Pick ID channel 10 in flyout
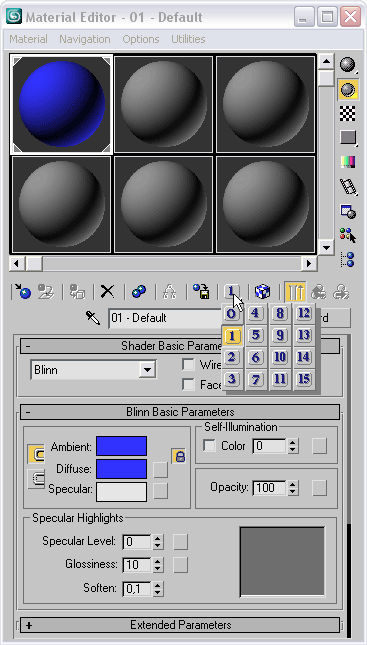 [280, 357]
